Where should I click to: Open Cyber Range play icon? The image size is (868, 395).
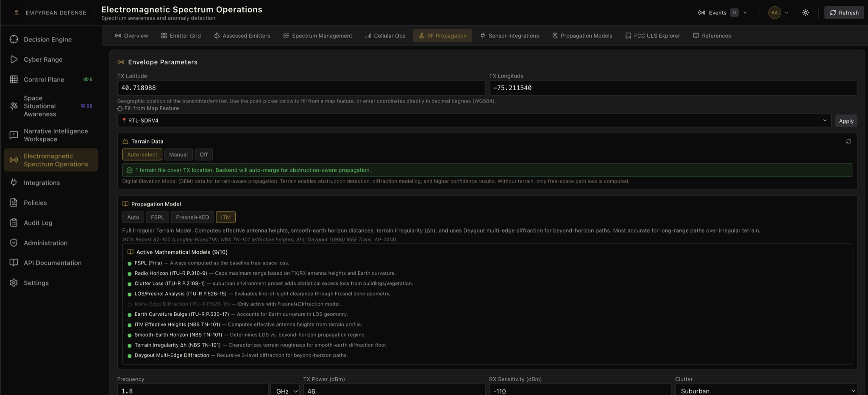click(14, 59)
